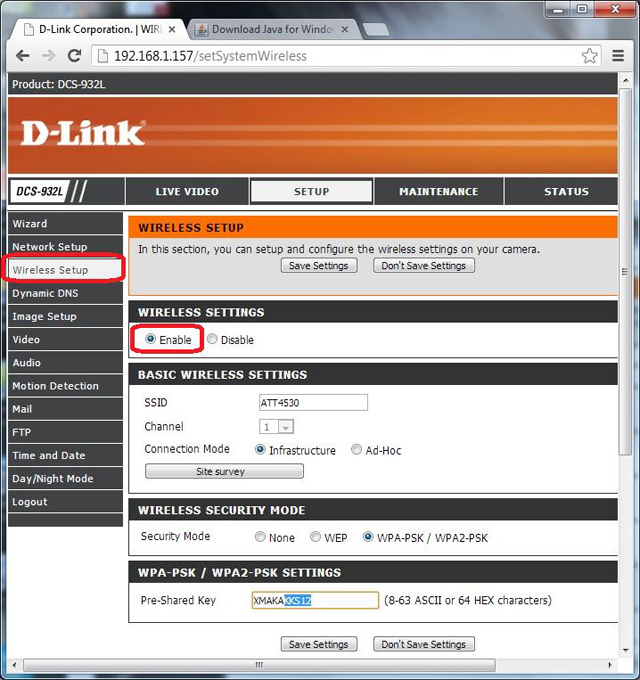Click the 'Product: DCS-932L' text
This screenshot has height=680, width=640.
59,84
